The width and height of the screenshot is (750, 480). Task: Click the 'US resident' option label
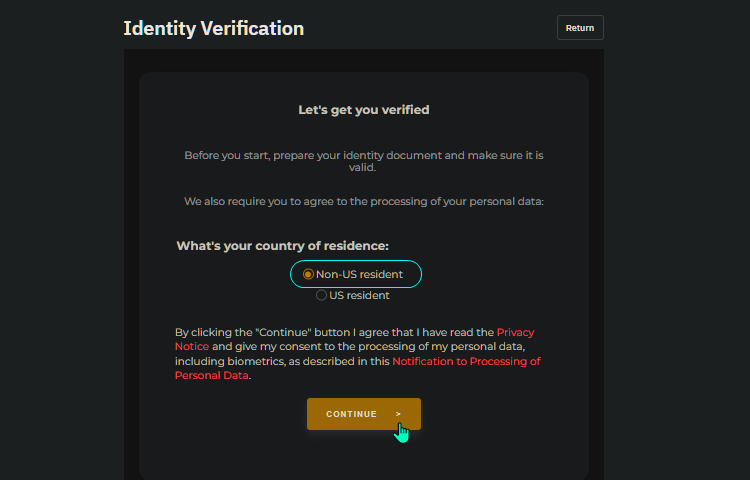(359, 295)
